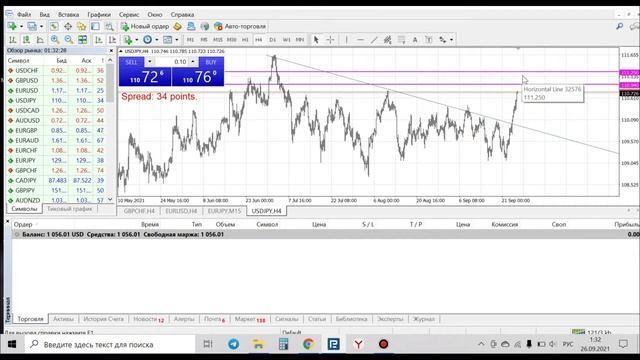Collapse the one-click trading panel triangle

coord(121,51)
